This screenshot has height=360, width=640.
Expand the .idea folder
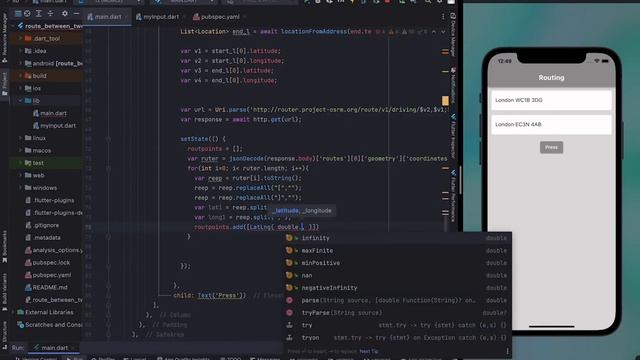pos(20,51)
